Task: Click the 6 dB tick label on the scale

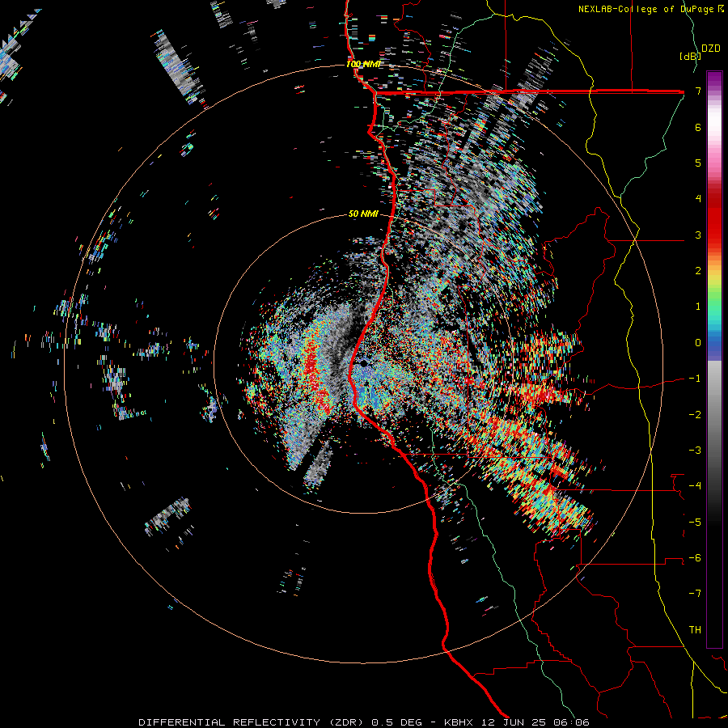Action: tap(698, 127)
